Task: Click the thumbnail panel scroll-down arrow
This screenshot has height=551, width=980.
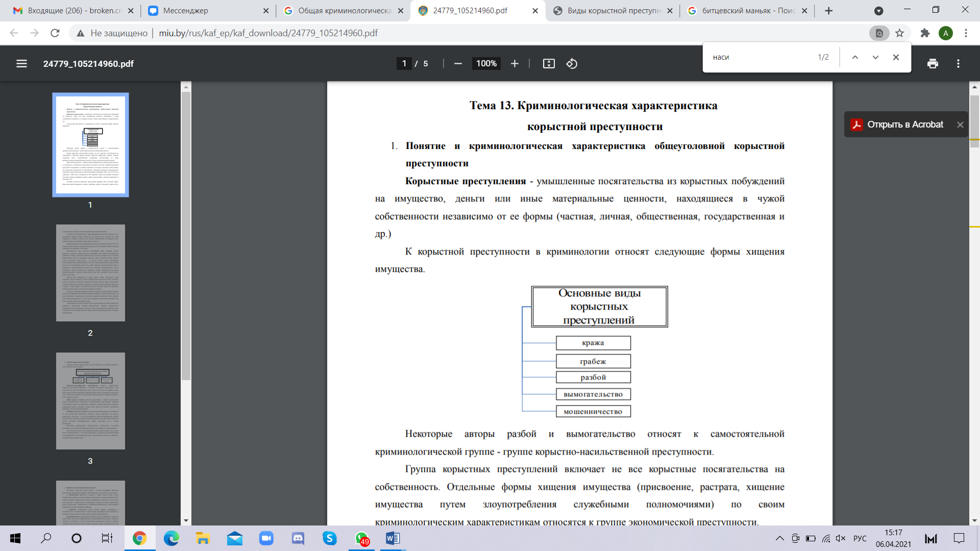Action: coord(186,521)
